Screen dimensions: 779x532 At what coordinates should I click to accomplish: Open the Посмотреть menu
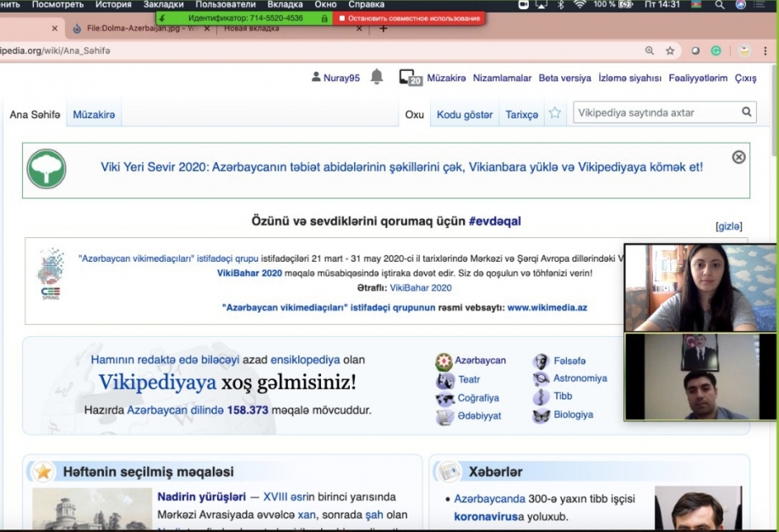tap(57, 4)
